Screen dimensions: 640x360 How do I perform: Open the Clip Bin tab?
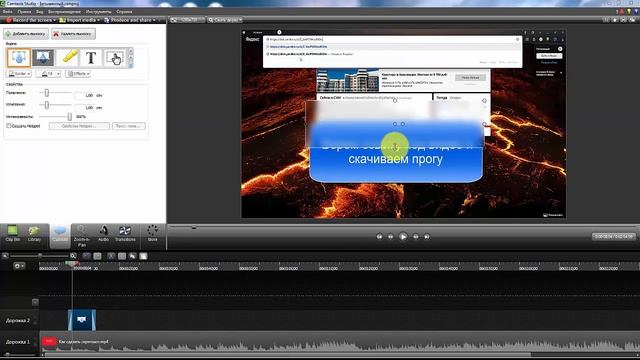(x=13, y=234)
